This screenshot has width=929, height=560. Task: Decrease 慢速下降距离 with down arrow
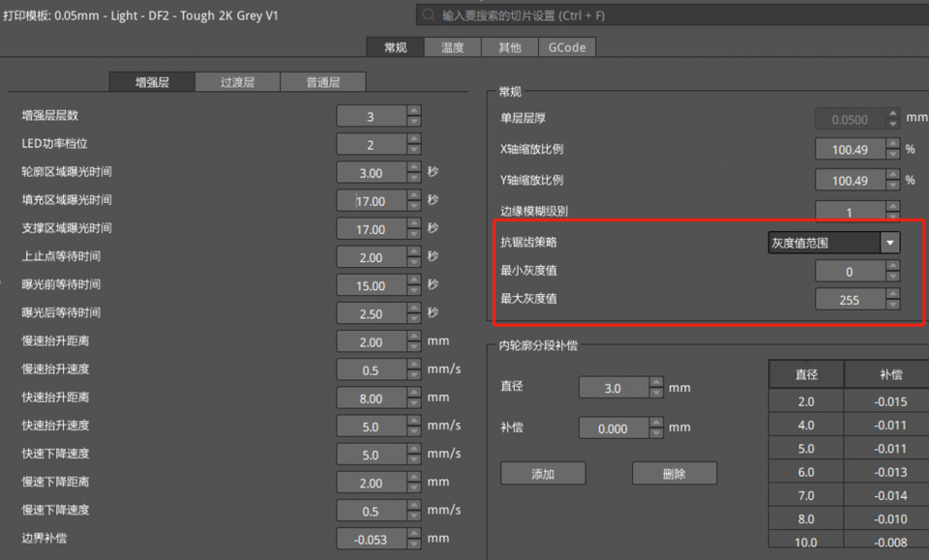coord(414,487)
